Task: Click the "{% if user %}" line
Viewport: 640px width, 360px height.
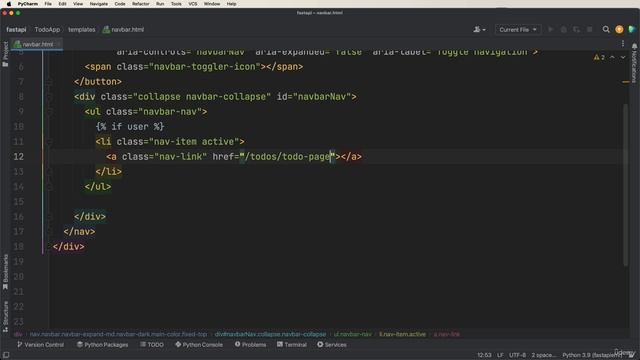Action: (x=130, y=127)
